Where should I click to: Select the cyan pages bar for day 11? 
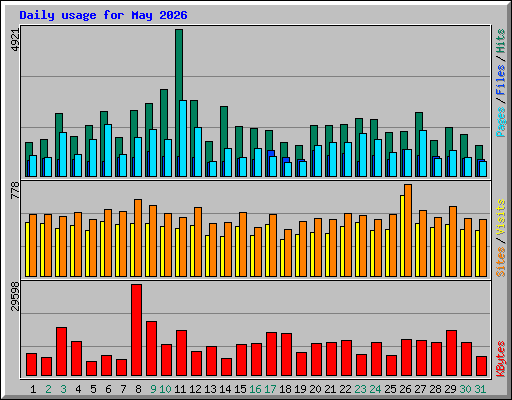click(183, 138)
